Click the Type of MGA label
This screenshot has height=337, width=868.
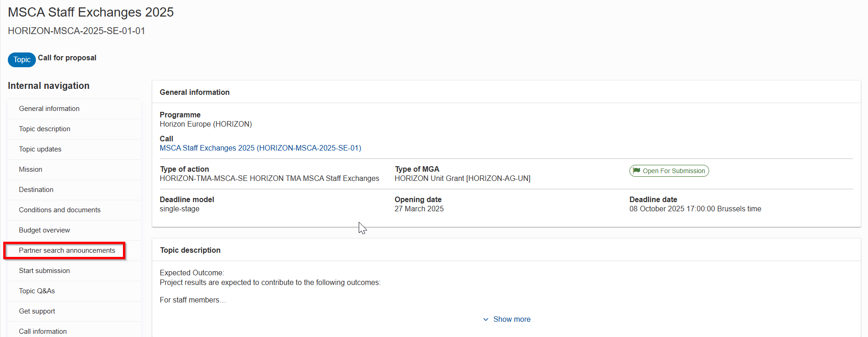click(417, 169)
